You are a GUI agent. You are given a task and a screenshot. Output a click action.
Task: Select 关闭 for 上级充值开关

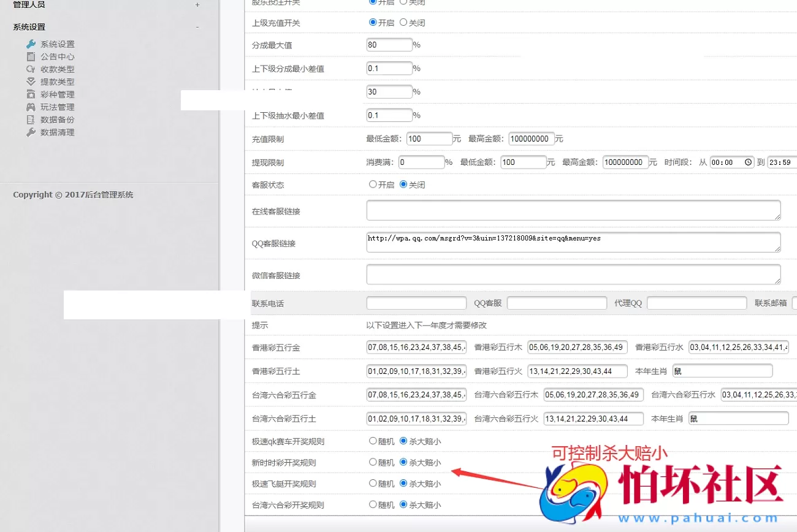point(404,23)
